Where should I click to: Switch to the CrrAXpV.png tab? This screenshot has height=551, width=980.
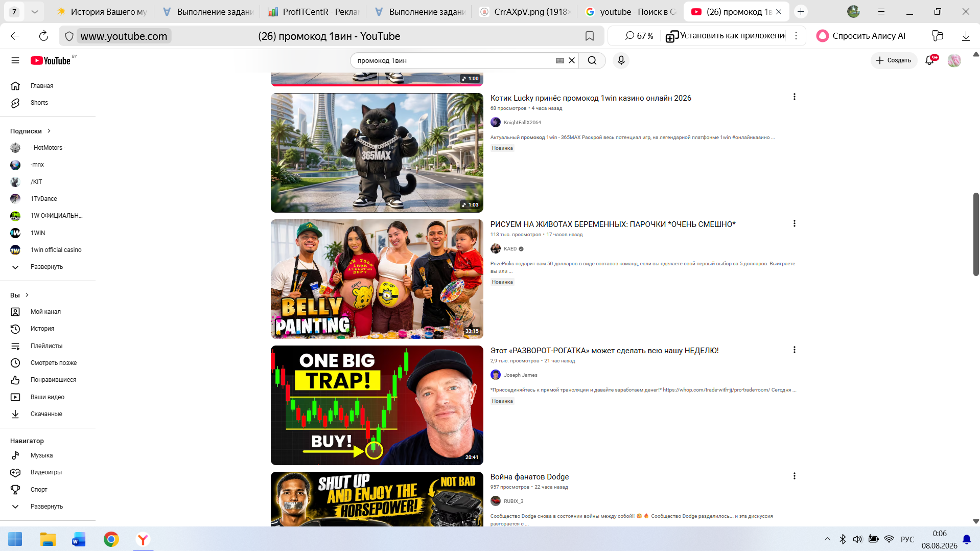coord(525,11)
